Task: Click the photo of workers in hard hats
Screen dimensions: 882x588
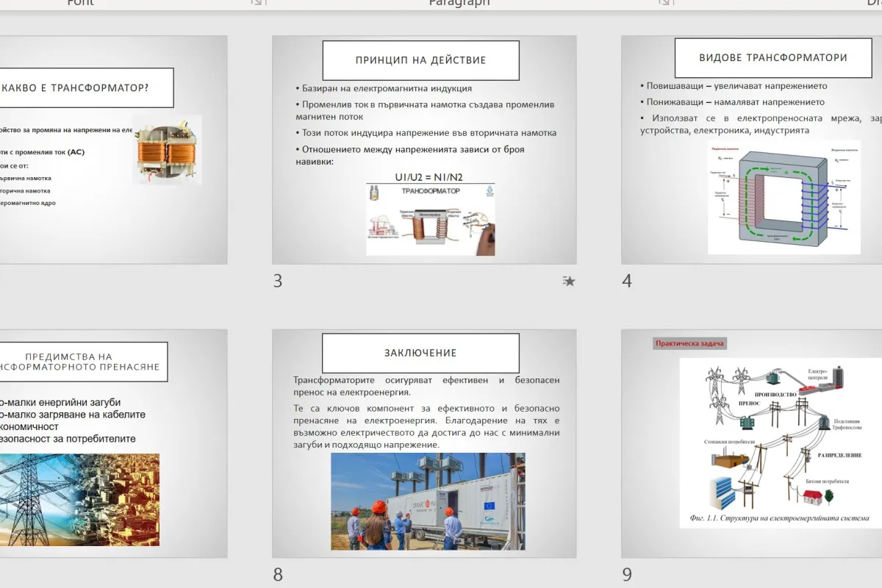Action: 428,501
